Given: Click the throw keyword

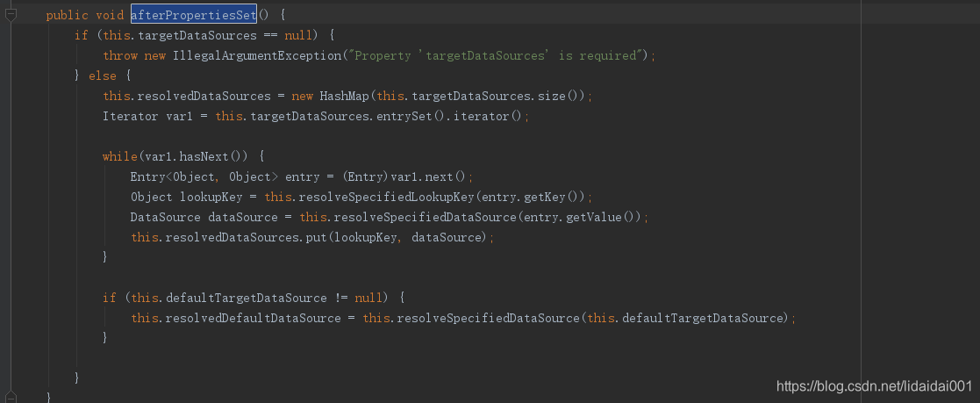Looking at the screenshot, I should coord(120,55).
